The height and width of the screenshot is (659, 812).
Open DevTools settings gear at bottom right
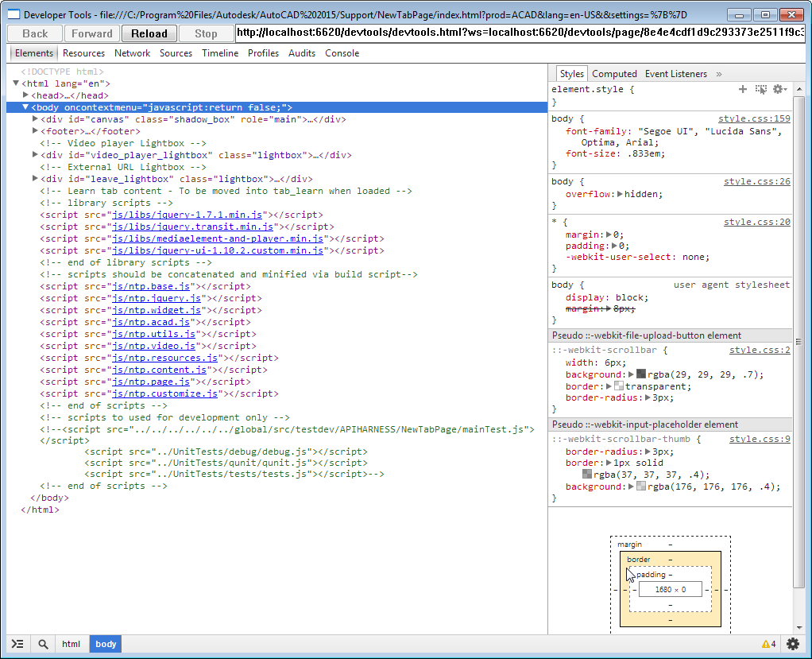pyautogui.click(x=792, y=644)
